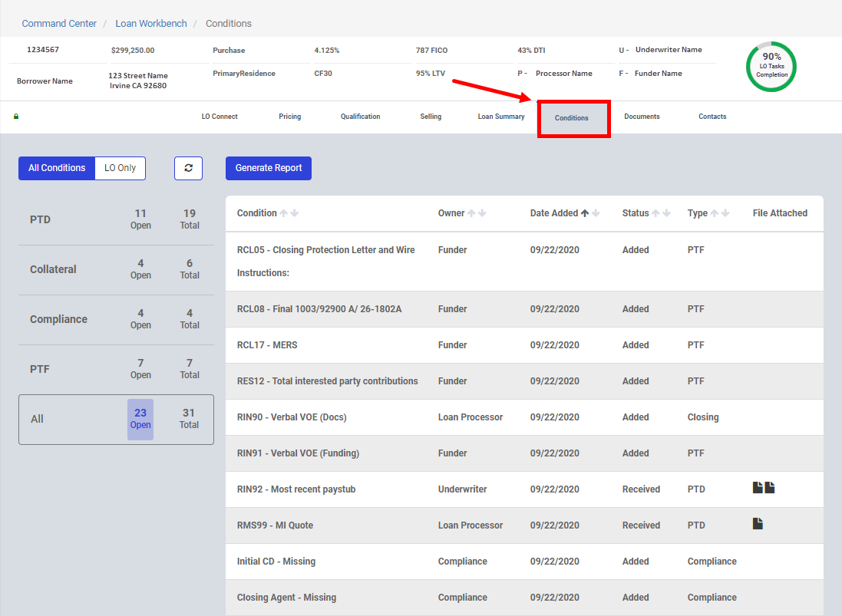Viewport: 842px width, 616px height.
Task: Click the green lock icon
Action: (x=16, y=117)
